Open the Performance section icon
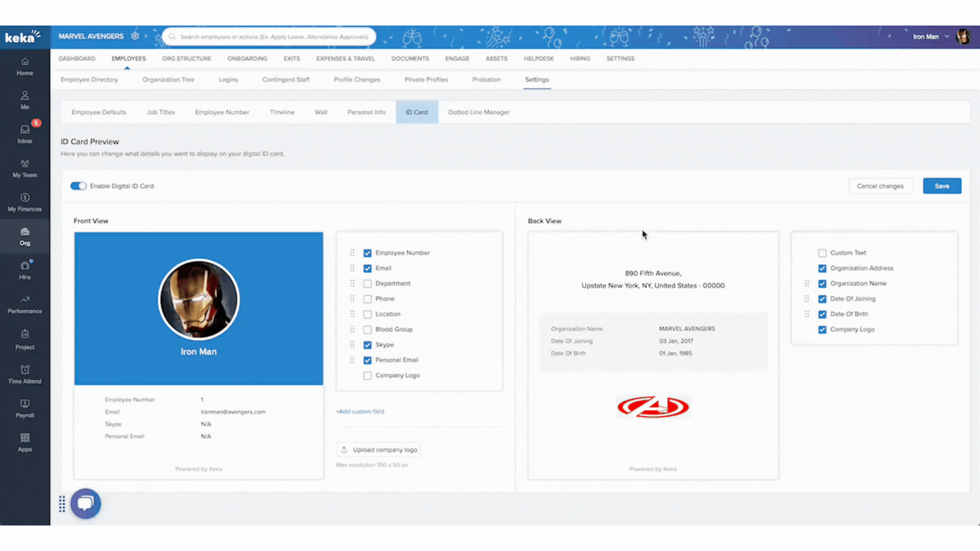Screen dimensions: 980x551 pos(24,300)
